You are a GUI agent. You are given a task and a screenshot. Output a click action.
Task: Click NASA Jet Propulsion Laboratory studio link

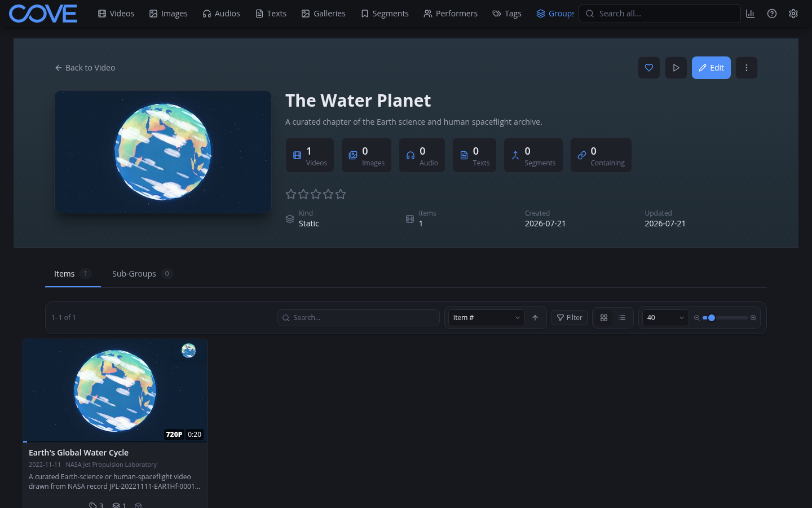click(x=111, y=465)
